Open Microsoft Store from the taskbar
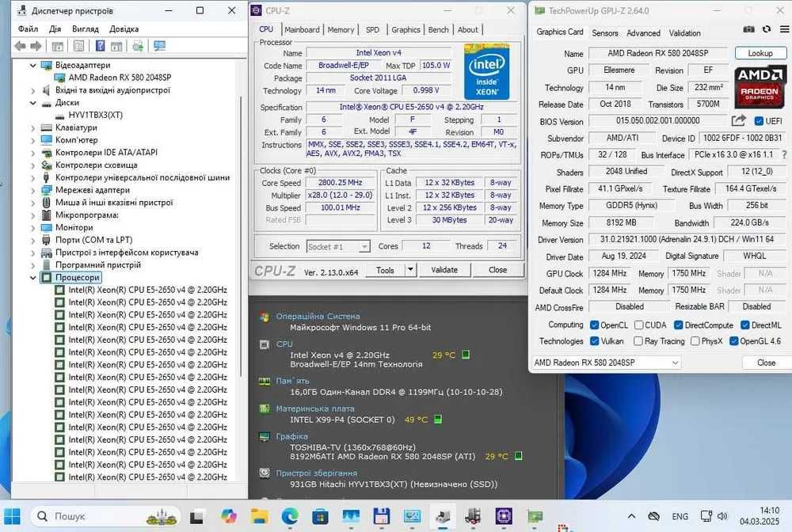 pyautogui.click(x=320, y=516)
